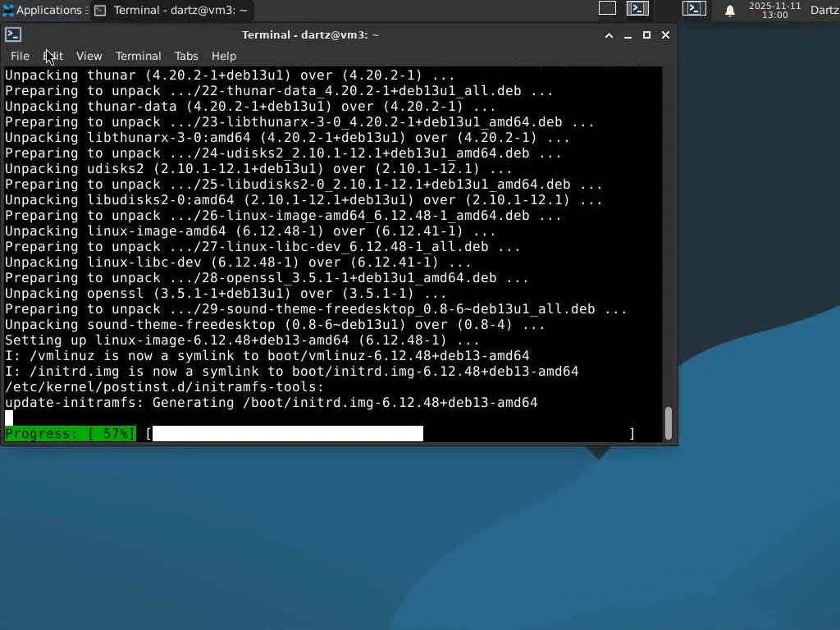
Task: Click the 'Unpacking libthunarx-3-0:amd64' line
Action: [x=287, y=137]
